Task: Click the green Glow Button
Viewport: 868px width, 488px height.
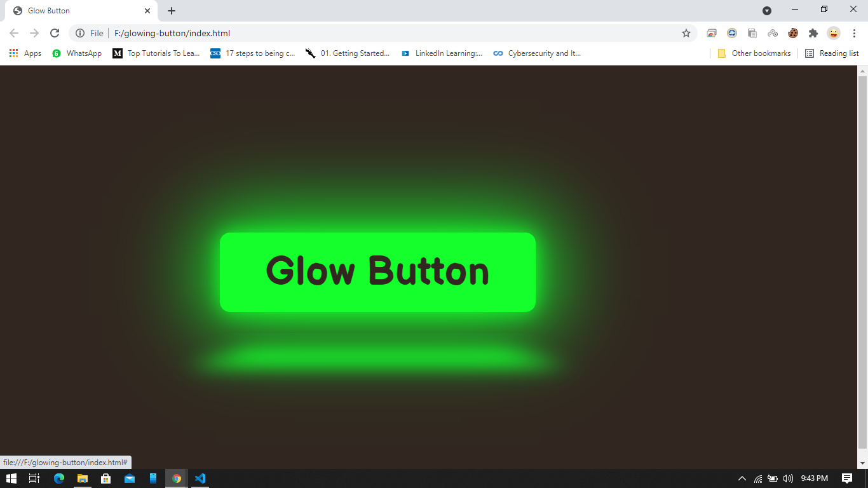Action: [x=377, y=271]
